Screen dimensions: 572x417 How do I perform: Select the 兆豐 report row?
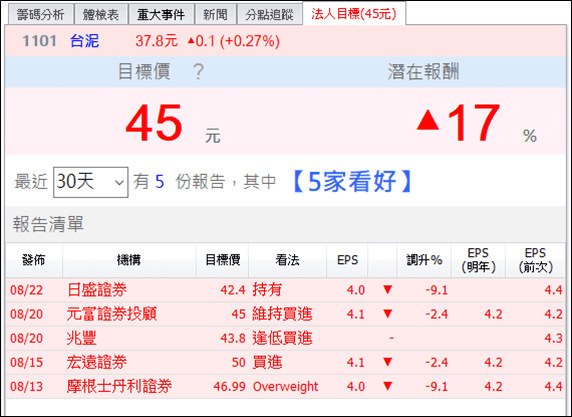tap(286, 338)
